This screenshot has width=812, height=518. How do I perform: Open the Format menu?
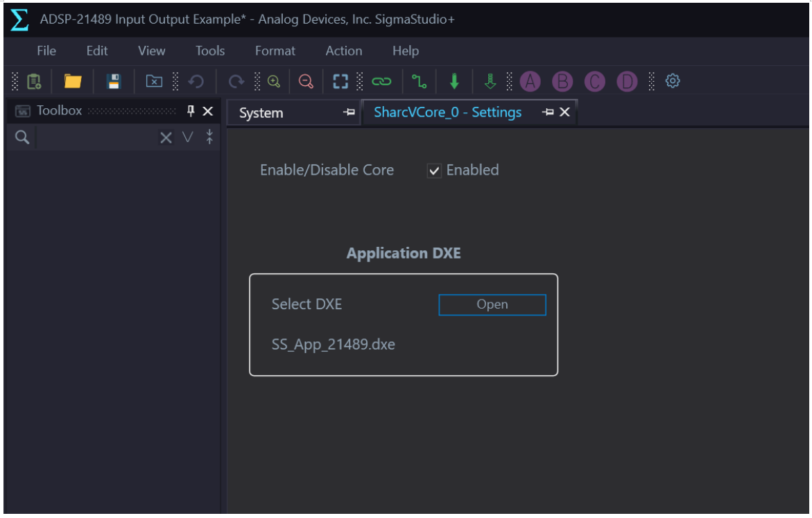pos(275,51)
